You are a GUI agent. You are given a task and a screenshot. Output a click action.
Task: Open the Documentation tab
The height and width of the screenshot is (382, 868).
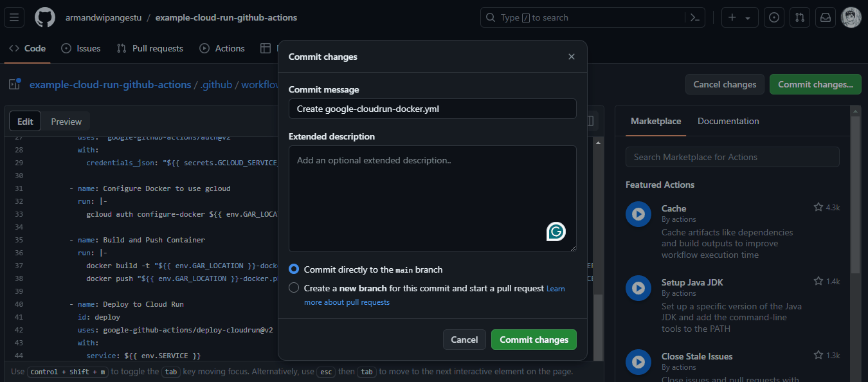pos(728,121)
